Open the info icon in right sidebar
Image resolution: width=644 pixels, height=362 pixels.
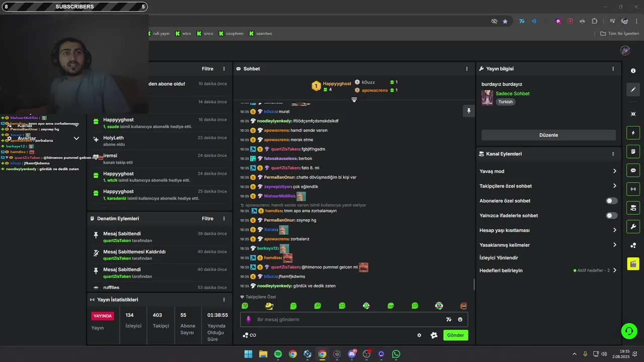(633, 71)
